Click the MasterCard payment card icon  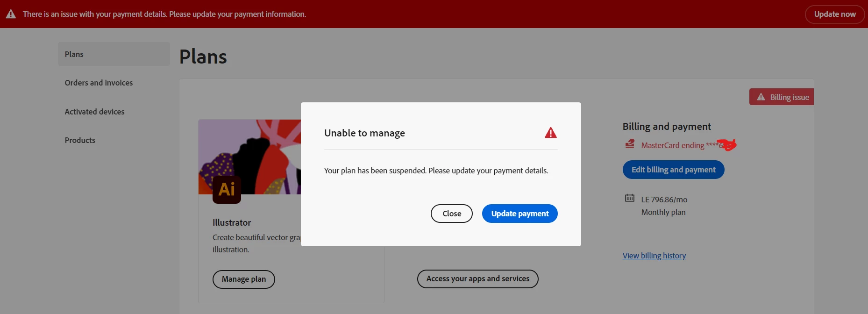[x=630, y=144]
